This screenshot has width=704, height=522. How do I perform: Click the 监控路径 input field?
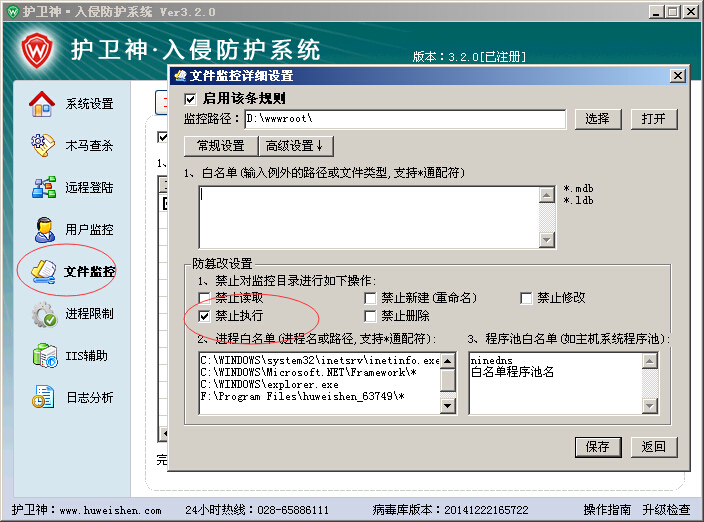click(405, 119)
